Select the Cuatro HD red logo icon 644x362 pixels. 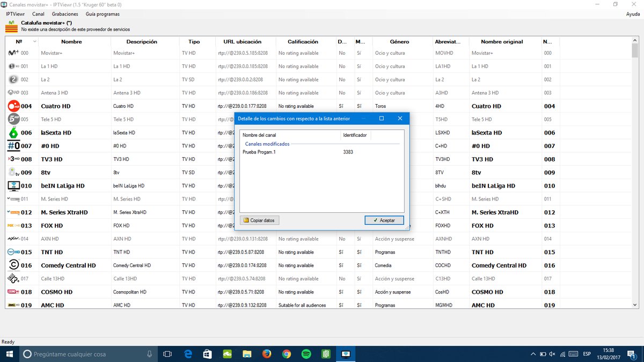13,106
